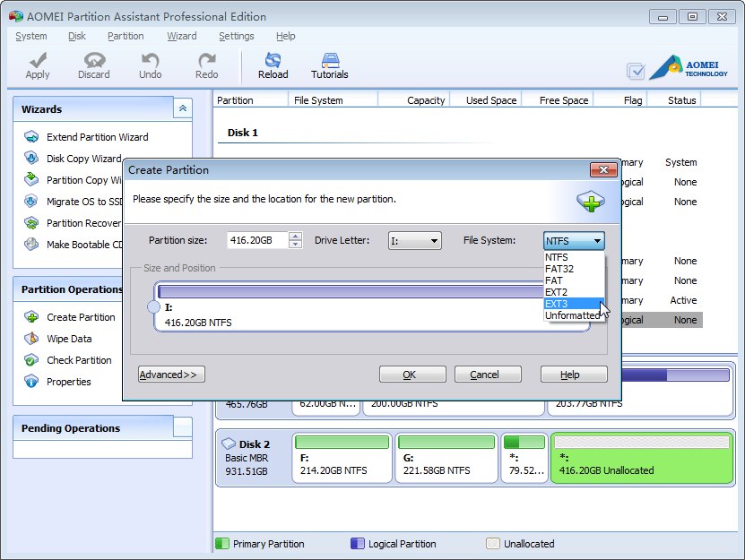This screenshot has height=560, width=745.
Task: Click the Primary Partition legend swatch
Action: coord(221,543)
